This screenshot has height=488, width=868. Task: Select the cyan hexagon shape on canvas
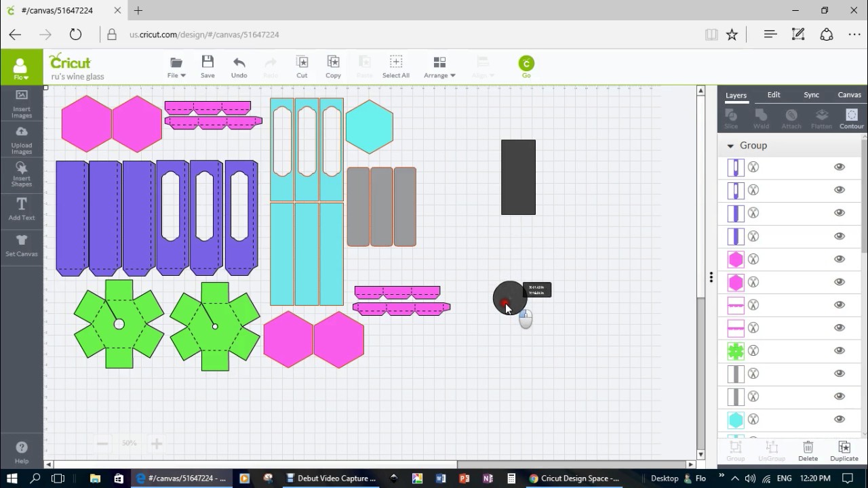(x=370, y=127)
